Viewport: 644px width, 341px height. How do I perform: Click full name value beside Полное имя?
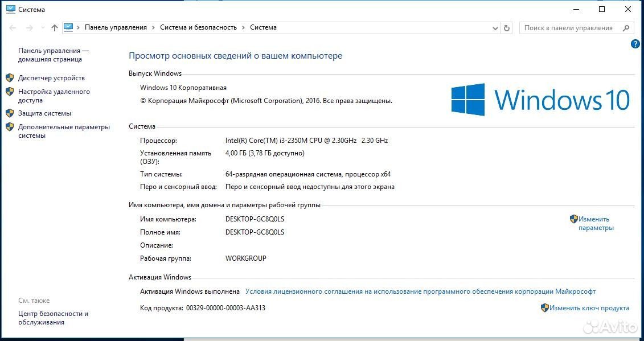coord(255,232)
